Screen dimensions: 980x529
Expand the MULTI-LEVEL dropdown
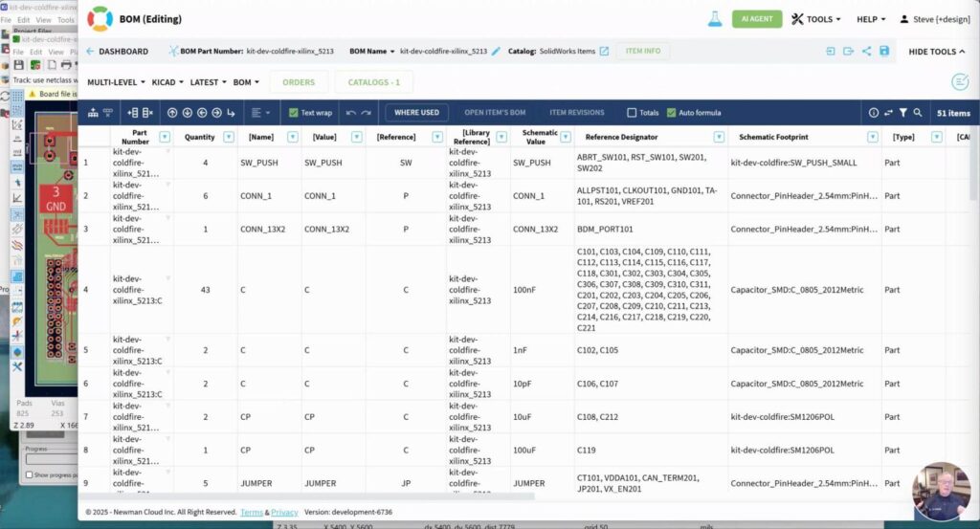tap(116, 82)
